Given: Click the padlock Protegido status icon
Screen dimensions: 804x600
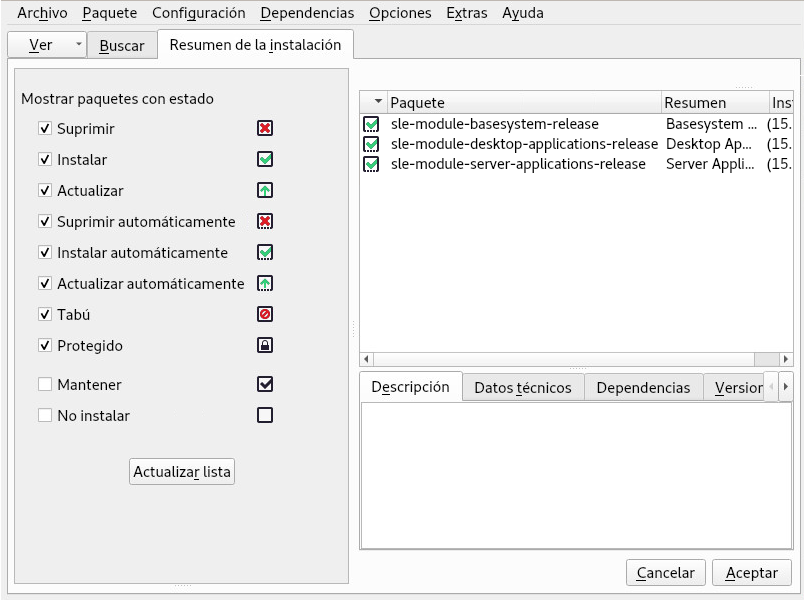Looking at the screenshot, I should [x=265, y=345].
